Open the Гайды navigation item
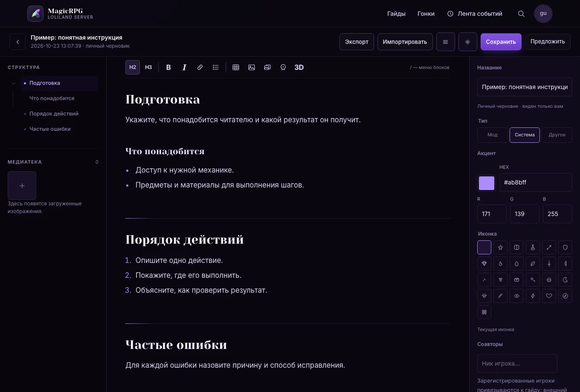 pos(396,14)
